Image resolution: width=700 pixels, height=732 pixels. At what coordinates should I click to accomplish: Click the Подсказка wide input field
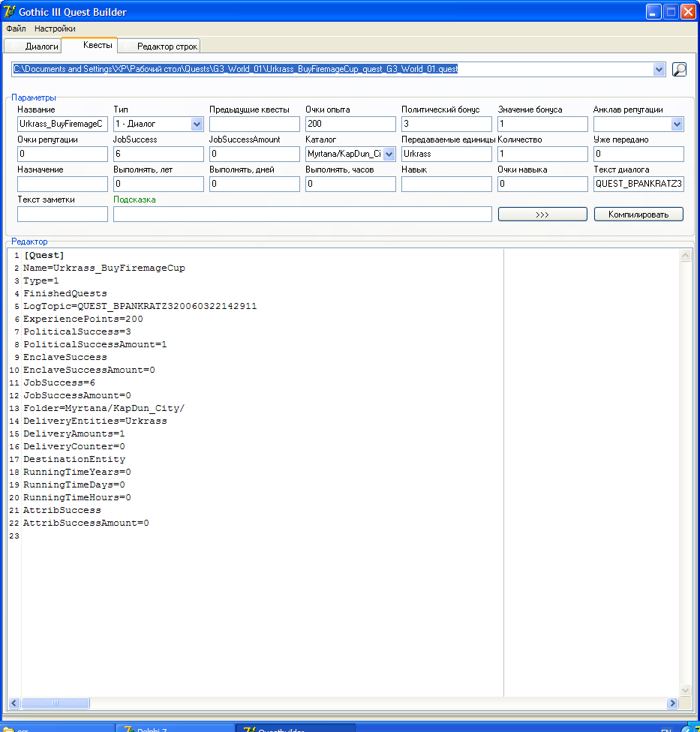click(302, 214)
